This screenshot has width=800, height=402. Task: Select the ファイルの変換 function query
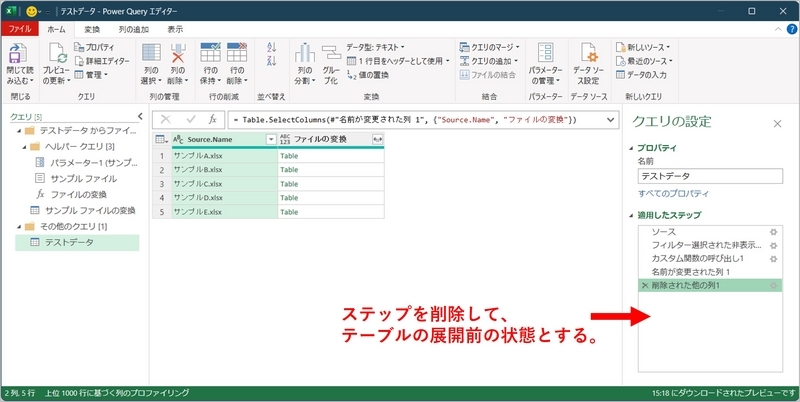click(71, 194)
